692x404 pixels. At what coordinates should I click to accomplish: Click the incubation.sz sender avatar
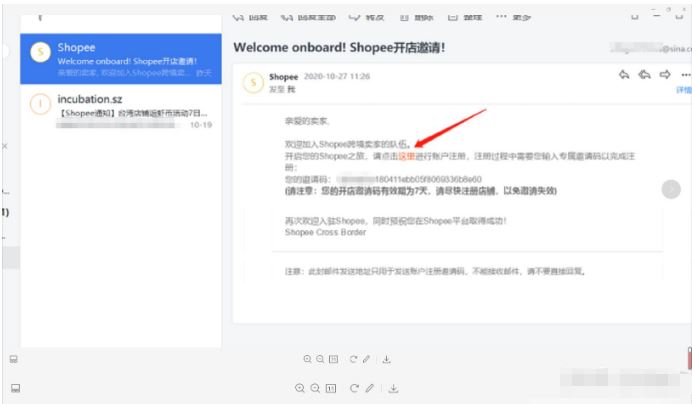[x=40, y=104]
